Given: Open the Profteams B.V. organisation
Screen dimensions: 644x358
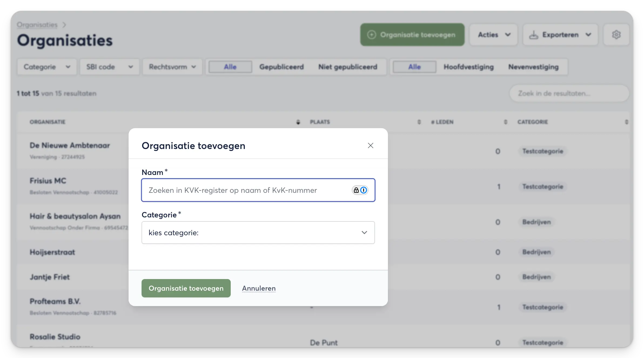Looking at the screenshot, I should point(55,301).
